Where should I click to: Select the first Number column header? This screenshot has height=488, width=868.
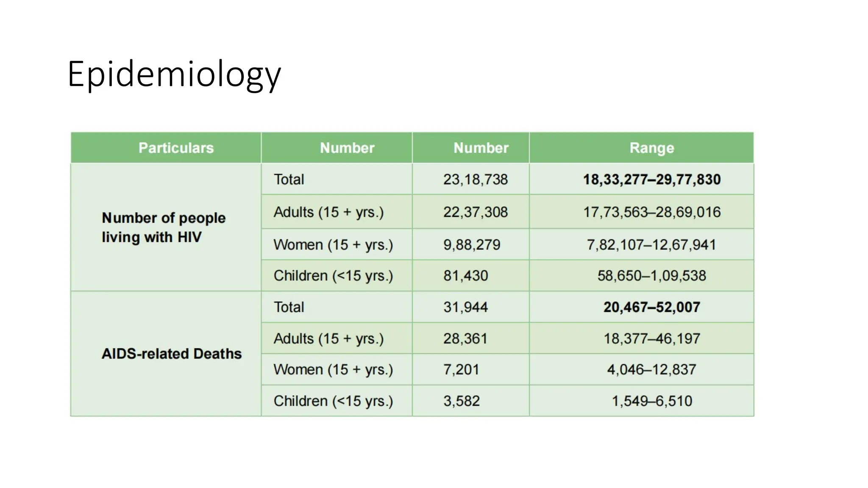point(347,148)
